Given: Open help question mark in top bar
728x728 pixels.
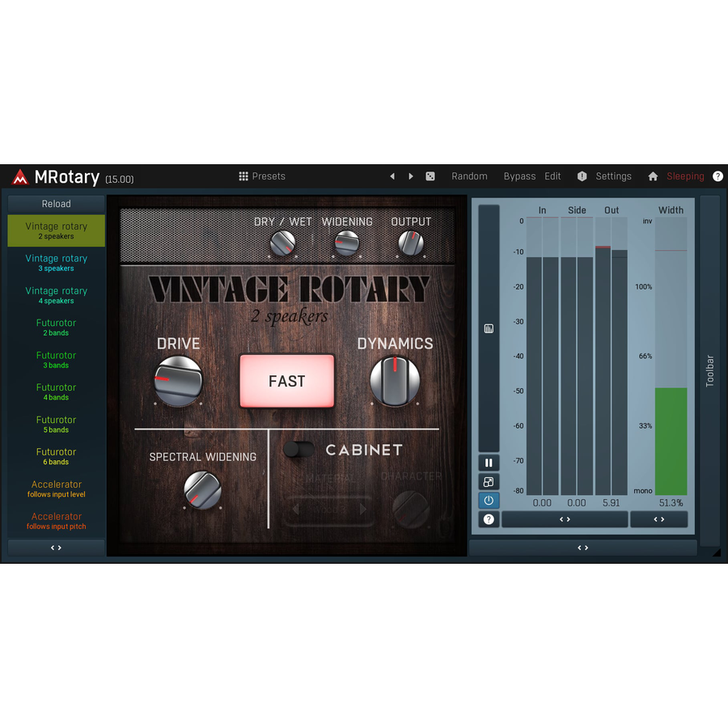Looking at the screenshot, I should pyautogui.click(x=717, y=176).
